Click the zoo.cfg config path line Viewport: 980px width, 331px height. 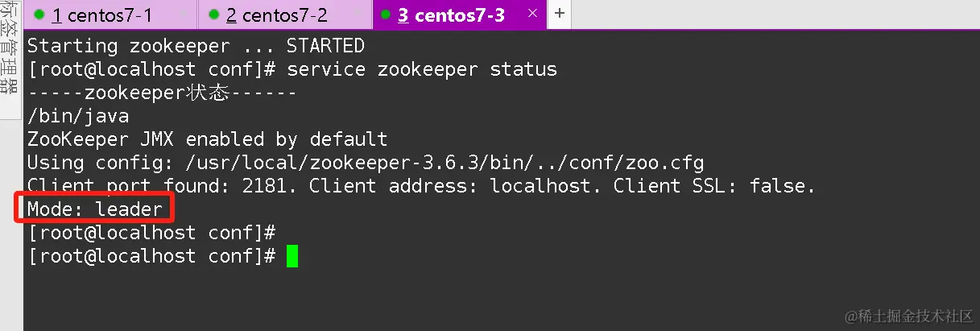[x=366, y=163]
